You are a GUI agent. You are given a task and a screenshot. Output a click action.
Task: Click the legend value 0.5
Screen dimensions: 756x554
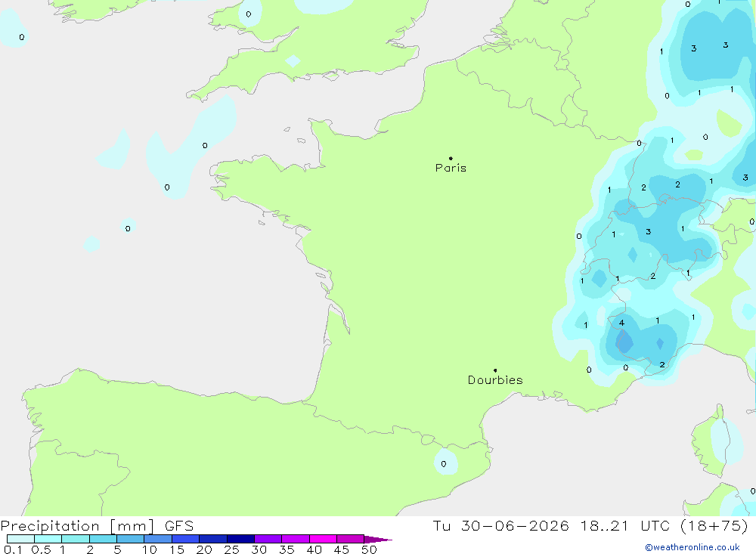41,549
